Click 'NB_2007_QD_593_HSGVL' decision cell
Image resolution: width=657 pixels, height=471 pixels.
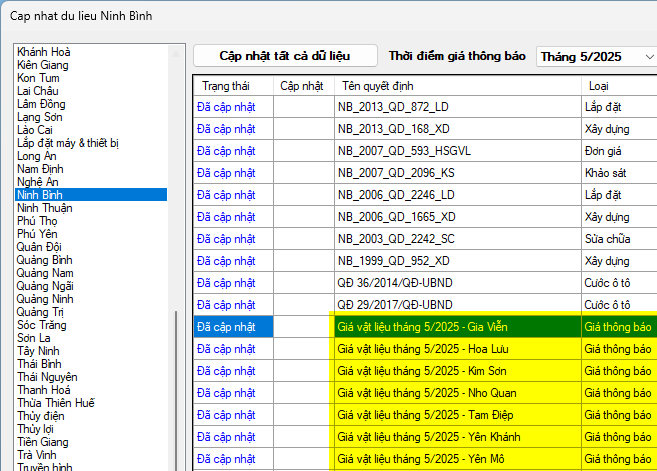tap(458, 151)
